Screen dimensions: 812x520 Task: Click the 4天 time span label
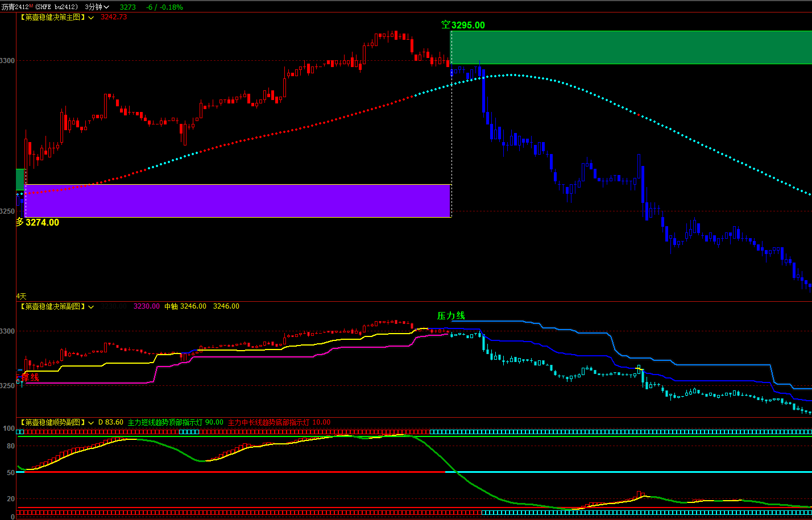coord(21,296)
